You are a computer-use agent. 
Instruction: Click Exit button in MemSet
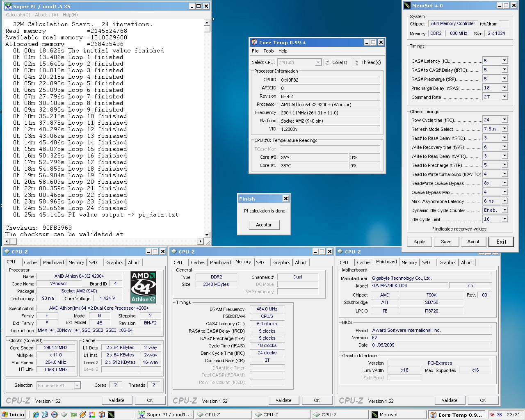click(x=501, y=242)
